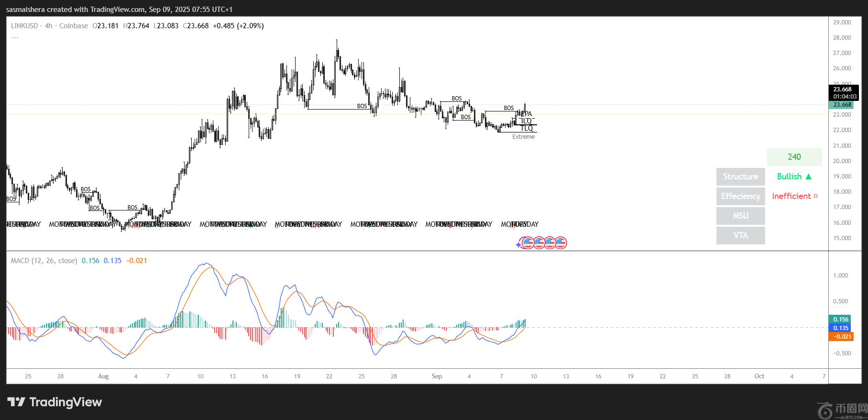Click the green 240 timeframe cell
868x420 pixels.
click(794, 157)
